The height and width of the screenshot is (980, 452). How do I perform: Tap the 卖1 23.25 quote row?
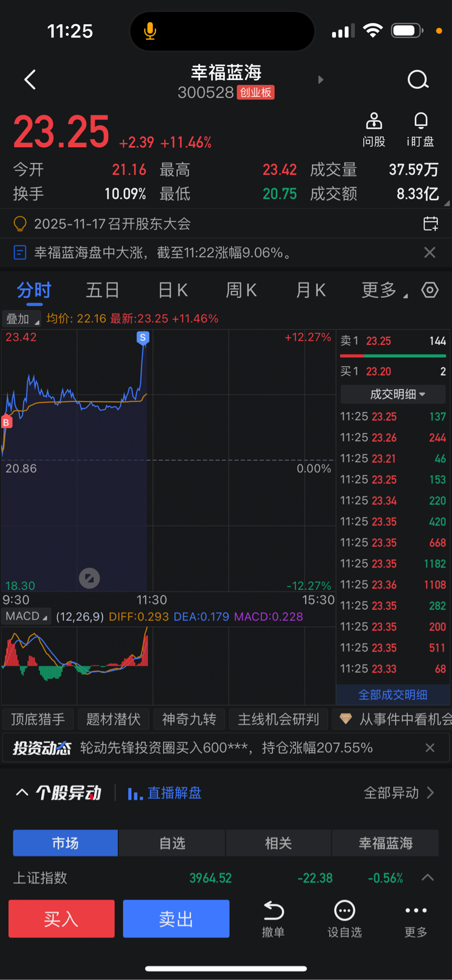[393, 341]
